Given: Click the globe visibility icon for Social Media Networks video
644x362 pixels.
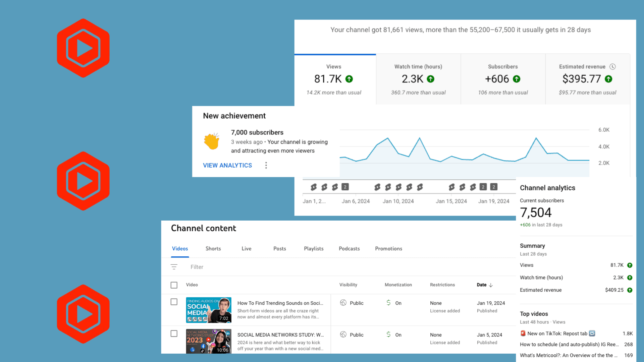Looking at the screenshot, I should (x=343, y=335).
